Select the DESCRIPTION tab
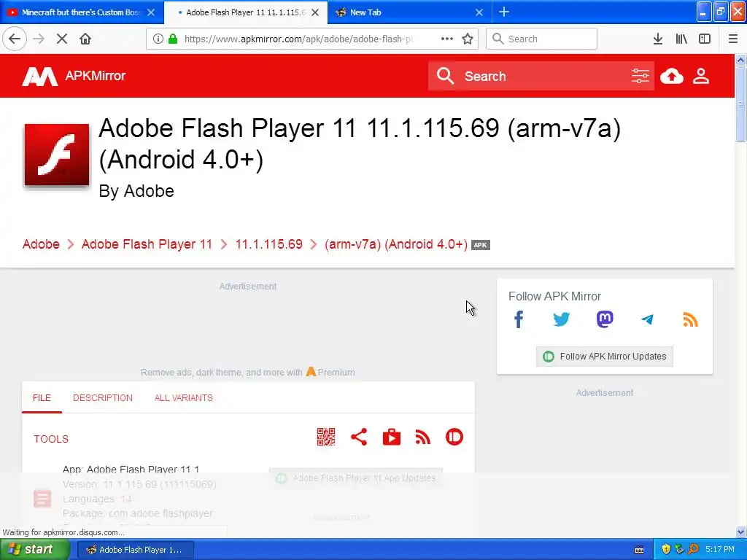 click(x=103, y=397)
